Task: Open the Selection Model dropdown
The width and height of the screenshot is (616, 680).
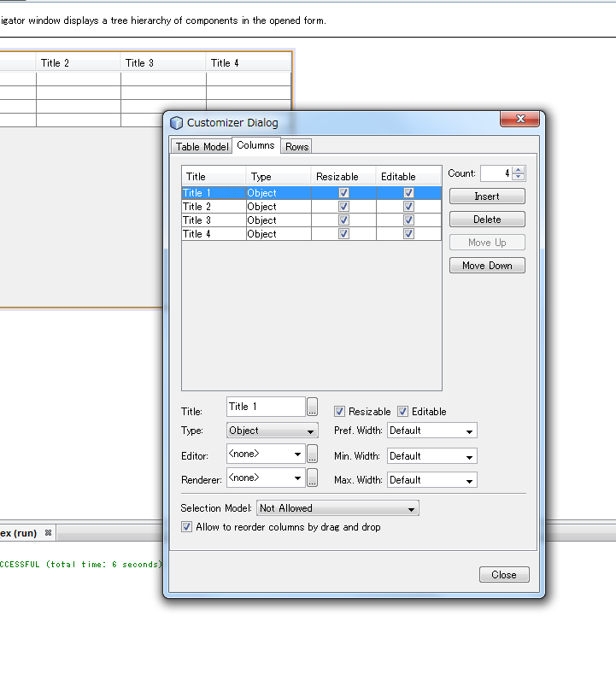Action: coord(338,508)
